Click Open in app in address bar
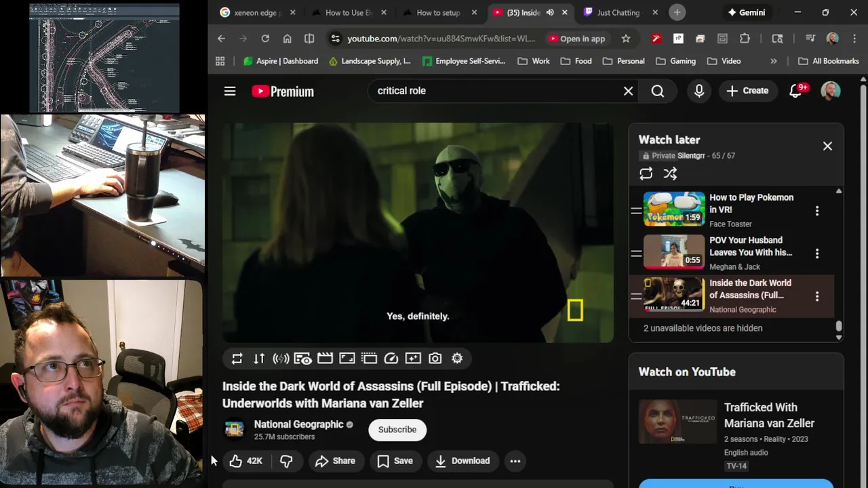The width and height of the screenshot is (868, 488). (577, 39)
